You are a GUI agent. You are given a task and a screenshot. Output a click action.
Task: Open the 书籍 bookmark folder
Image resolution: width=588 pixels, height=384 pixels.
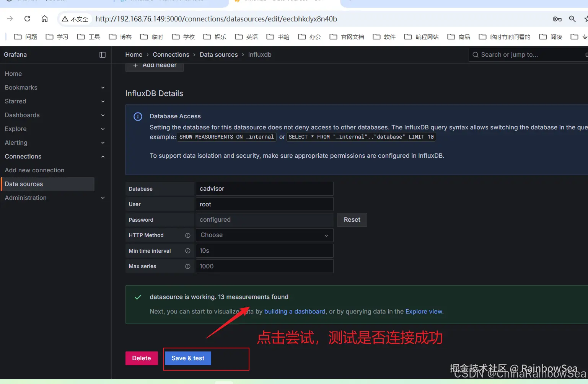click(278, 37)
